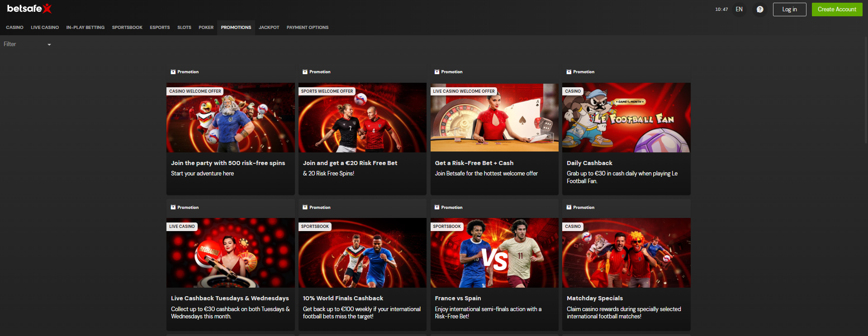
Task: Click the 'Daily Cashback' title
Action: pos(589,163)
